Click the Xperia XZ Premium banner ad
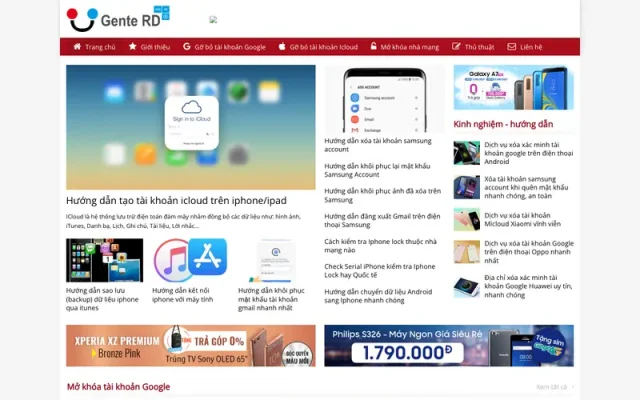The height and width of the screenshot is (400, 640). click(191, 346)
